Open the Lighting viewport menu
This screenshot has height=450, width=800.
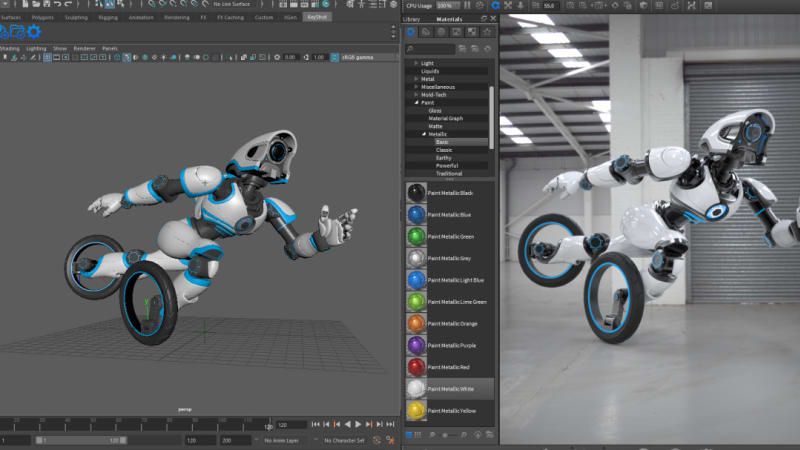(x=36, y=48)
